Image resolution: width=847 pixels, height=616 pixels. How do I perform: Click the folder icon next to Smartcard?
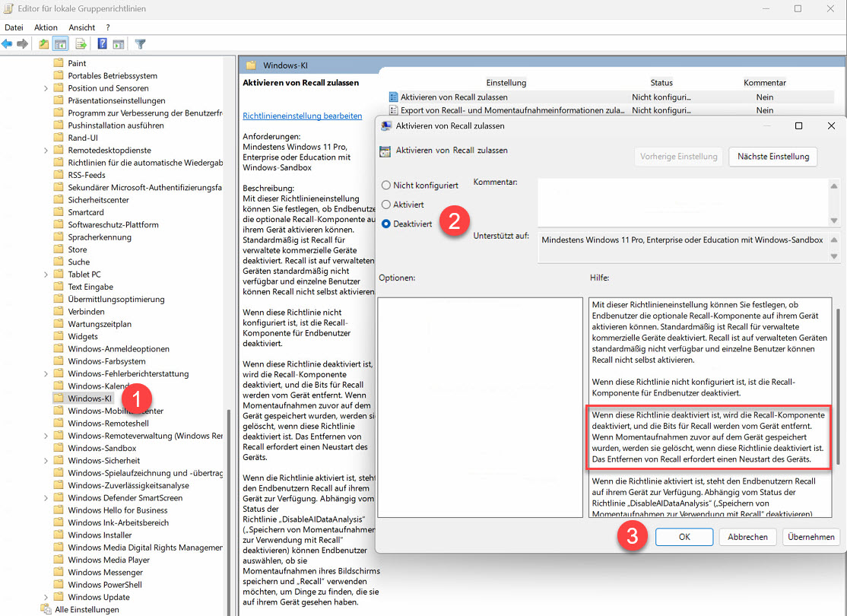click(59, 212)
